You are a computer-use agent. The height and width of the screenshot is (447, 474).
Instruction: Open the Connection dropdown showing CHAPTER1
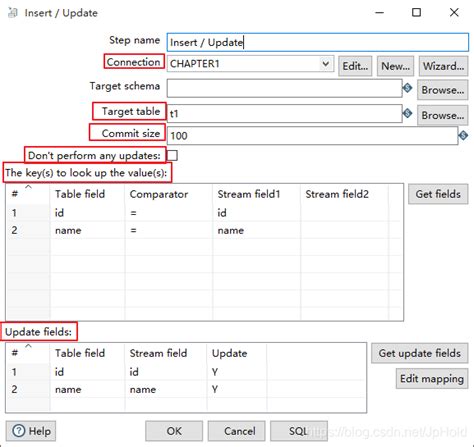pos(250,63)
